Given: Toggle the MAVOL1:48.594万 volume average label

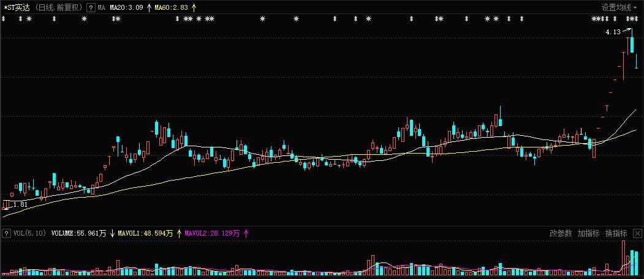Looking at the screenshot, I should pyautogui.click(x=146, y=233).
